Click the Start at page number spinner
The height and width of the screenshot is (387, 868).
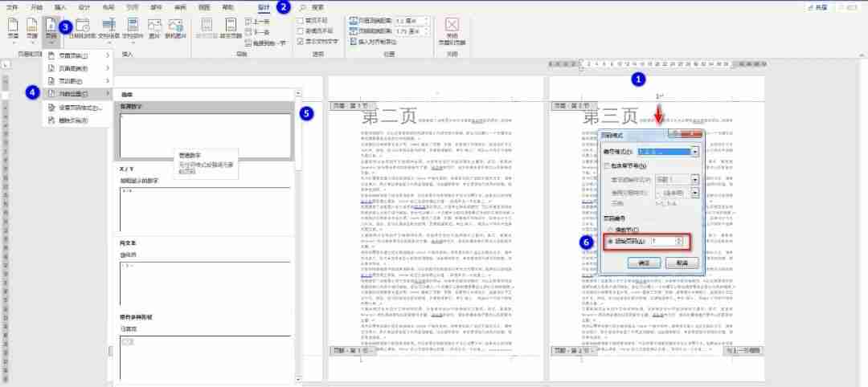pyautogui.click(x=678, y=241)
